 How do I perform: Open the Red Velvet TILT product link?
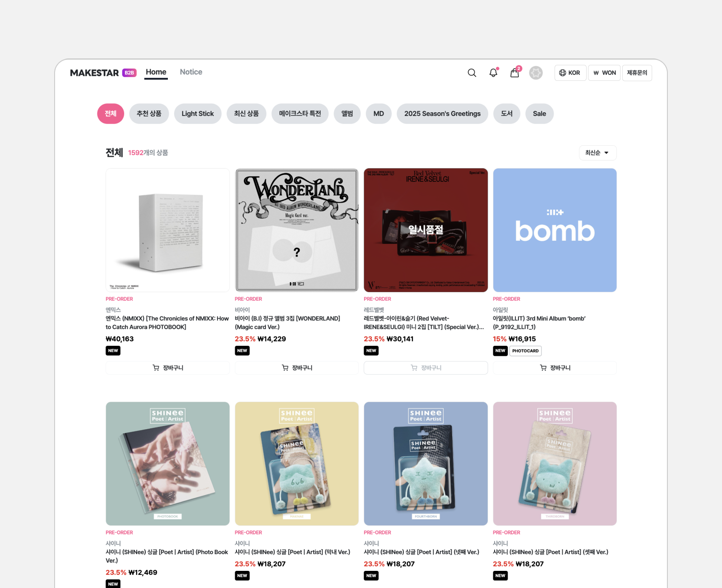pos(424,323)
